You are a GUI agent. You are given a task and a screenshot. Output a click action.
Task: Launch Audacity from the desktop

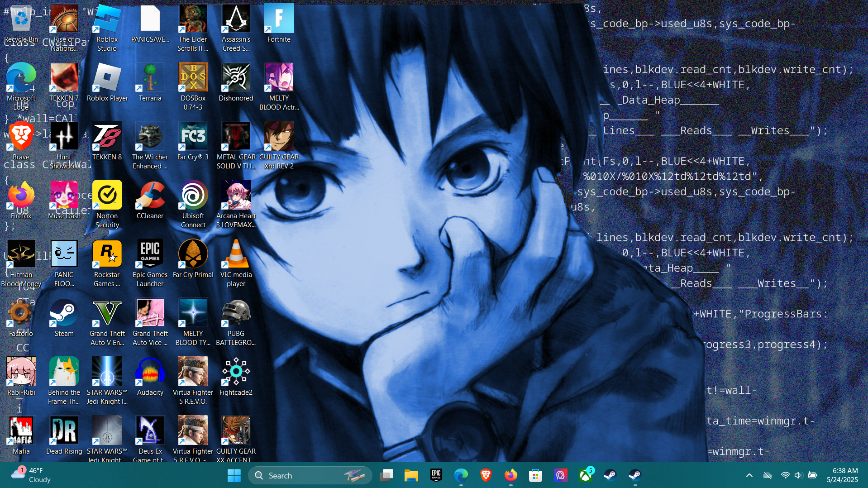tap(150, 377)
